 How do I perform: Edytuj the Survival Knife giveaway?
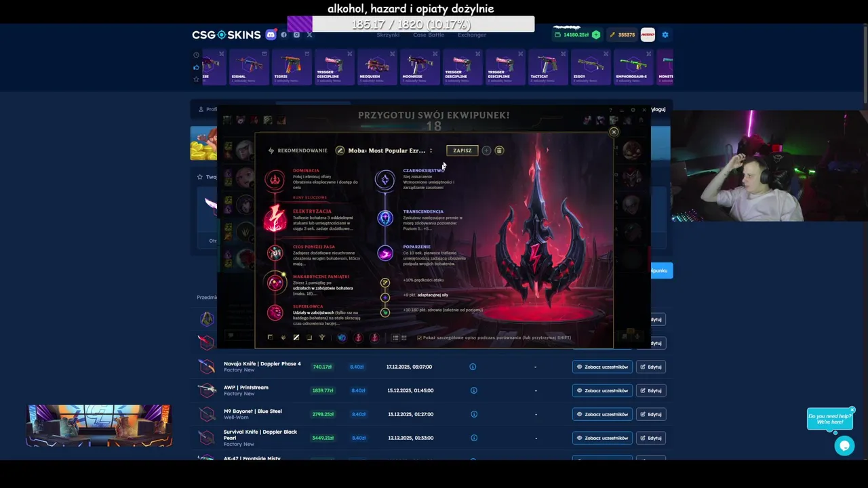point(651,438)
